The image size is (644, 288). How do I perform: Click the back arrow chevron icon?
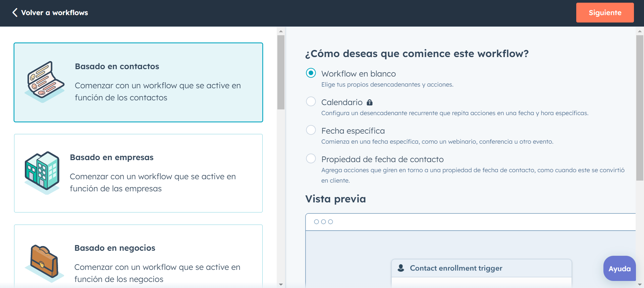click(x=15, y=13)
